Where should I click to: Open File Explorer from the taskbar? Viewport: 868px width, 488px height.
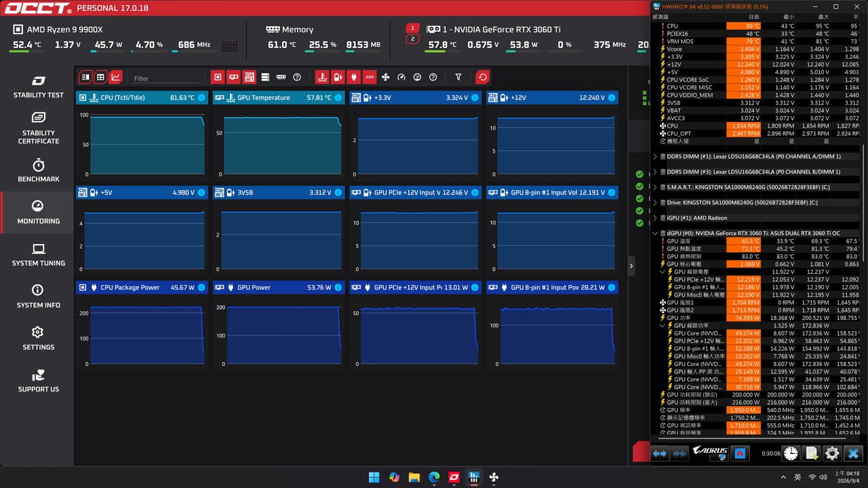(414, 477)
